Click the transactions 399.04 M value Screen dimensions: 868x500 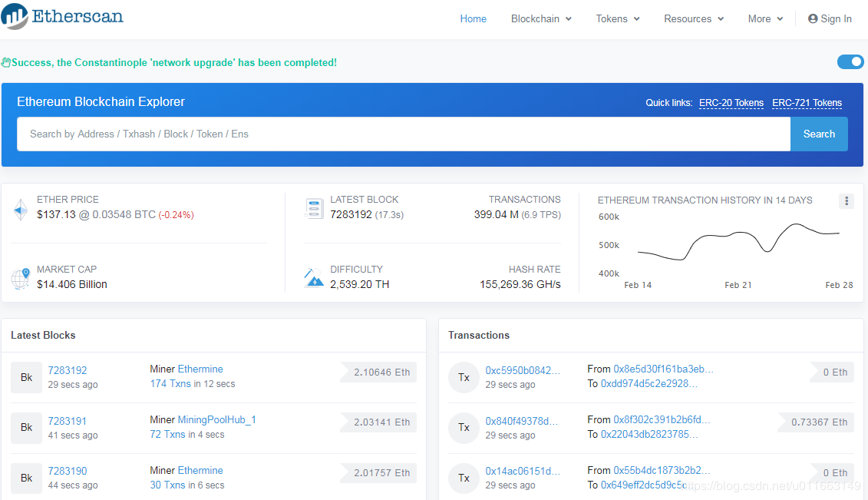point(496,214)
